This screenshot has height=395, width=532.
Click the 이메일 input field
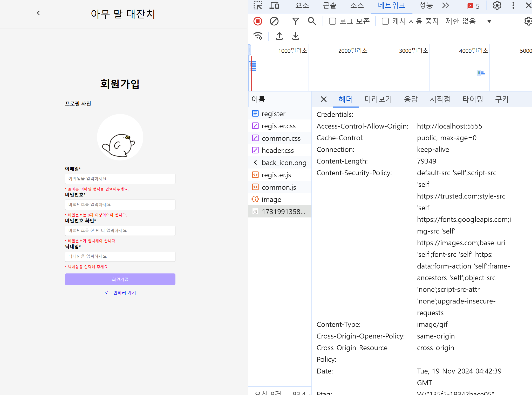[x=120, y=179]
